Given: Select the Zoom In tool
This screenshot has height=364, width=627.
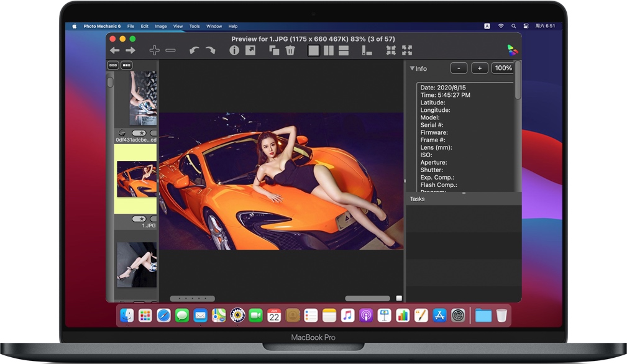Looking at the screenshot, I should 153,50.
